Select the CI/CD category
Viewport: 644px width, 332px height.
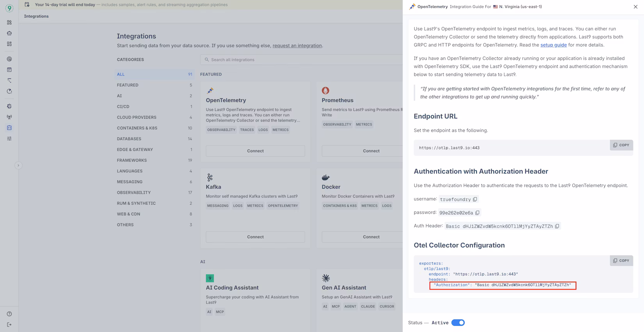point(155,107)
